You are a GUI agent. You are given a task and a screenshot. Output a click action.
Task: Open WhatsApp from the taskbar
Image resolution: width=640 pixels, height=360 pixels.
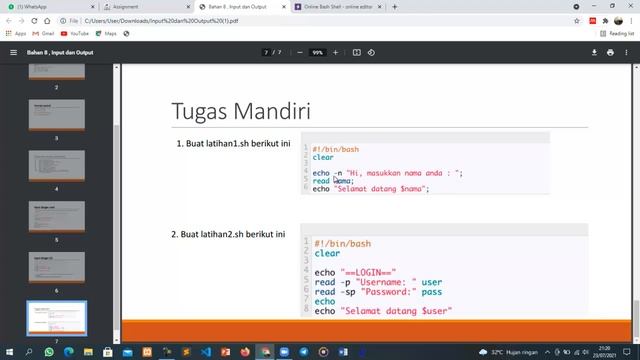(x=49, y=352)
